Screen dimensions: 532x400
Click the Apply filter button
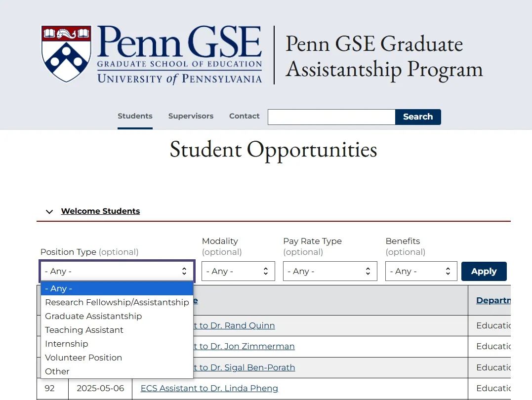coord(484,271)
